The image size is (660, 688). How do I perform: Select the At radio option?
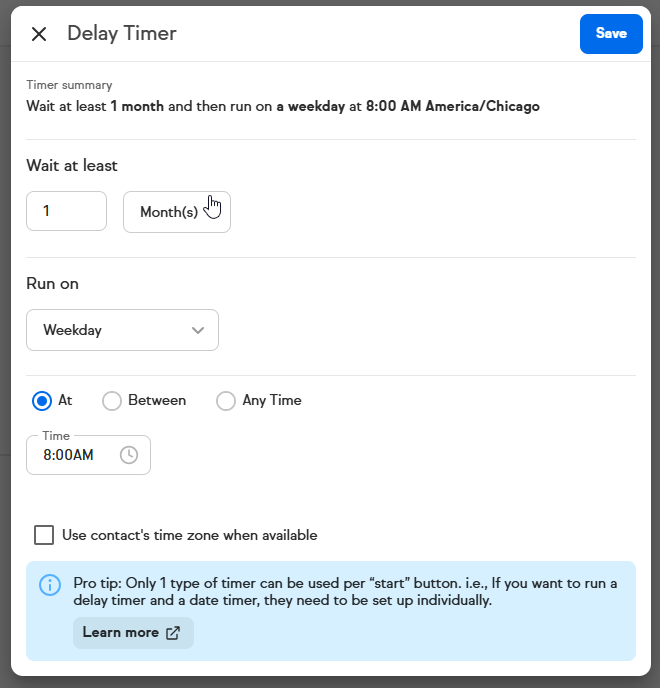click(x=42, y=401)
